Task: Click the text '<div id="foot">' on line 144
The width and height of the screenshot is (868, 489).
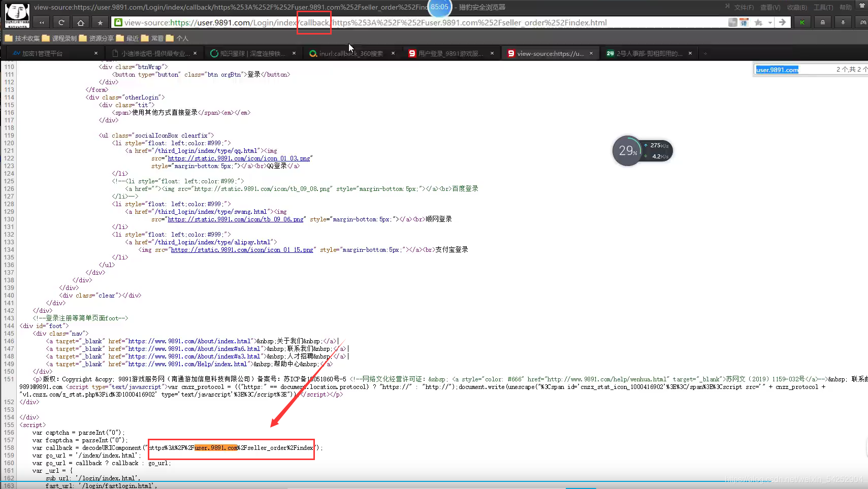Action: click(x=44, y=326)
